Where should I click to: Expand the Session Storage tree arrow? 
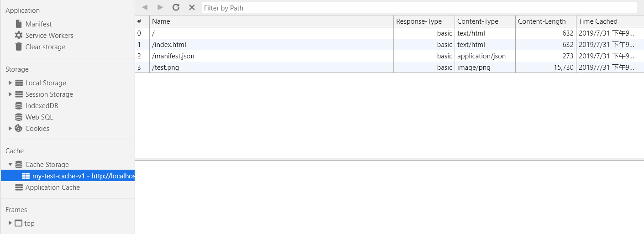coord(10,94)
